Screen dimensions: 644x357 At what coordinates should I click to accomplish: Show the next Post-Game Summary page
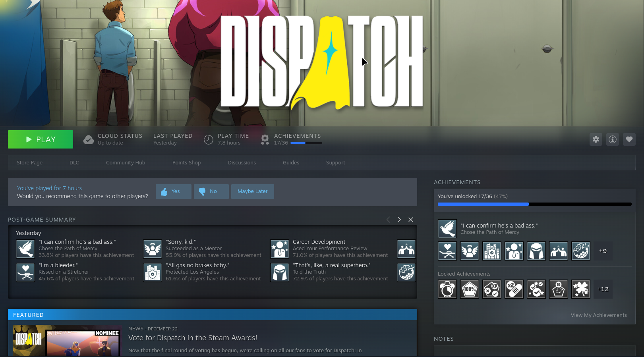tap(399, 220)
